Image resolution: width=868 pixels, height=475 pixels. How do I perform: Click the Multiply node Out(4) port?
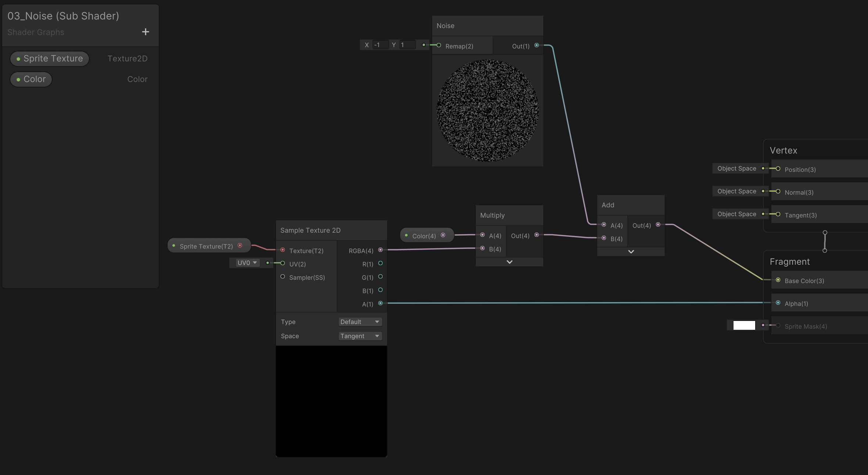pos(537,235)
